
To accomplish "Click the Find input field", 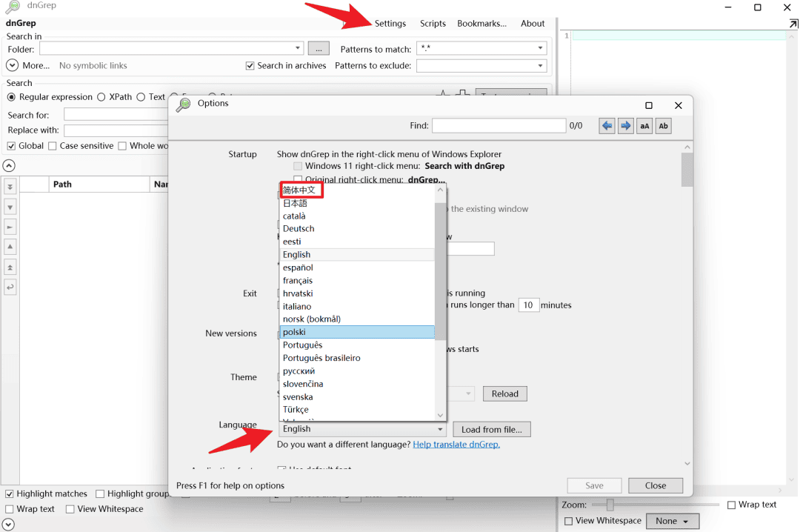I will click(x=499, y=126).
